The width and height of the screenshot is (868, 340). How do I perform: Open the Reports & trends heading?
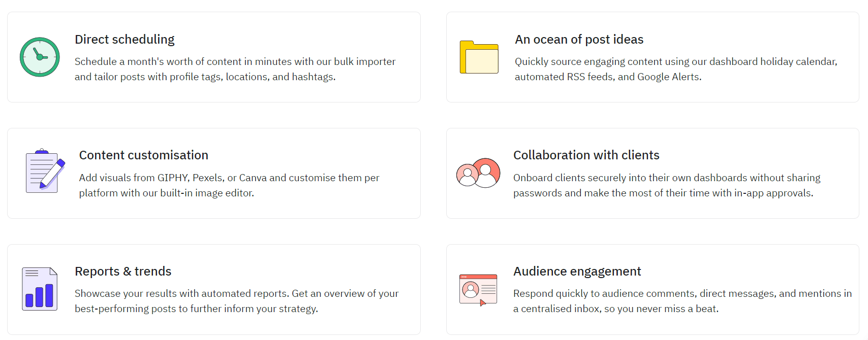(123, 271)
